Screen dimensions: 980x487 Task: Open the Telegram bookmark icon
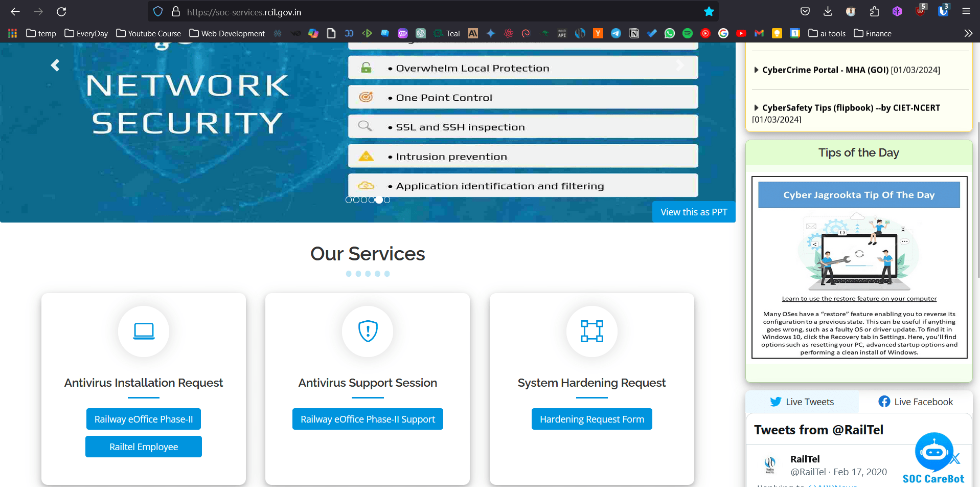[616, 34]
